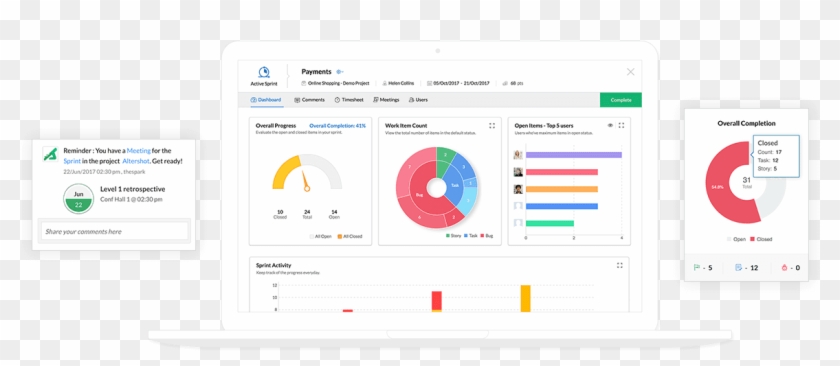Click the Jun 22 calendar date badge
840x366 pixels.
tap(79, 199)
